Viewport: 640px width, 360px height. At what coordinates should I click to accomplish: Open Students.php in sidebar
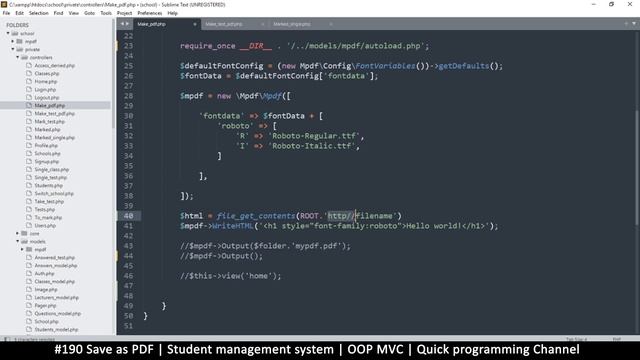(x=49, y=185)
